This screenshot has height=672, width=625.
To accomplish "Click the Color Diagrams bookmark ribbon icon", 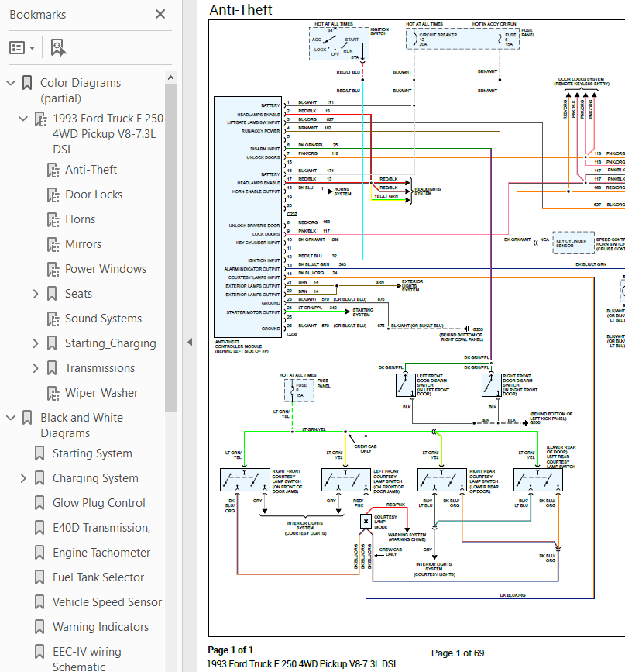I will coord(27,83).
